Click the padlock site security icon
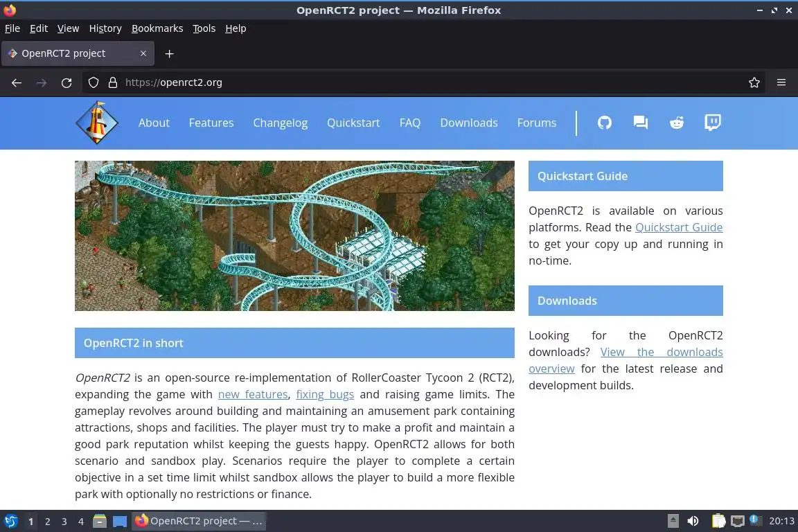The image size is (798, 532). [x=113, y=82]
